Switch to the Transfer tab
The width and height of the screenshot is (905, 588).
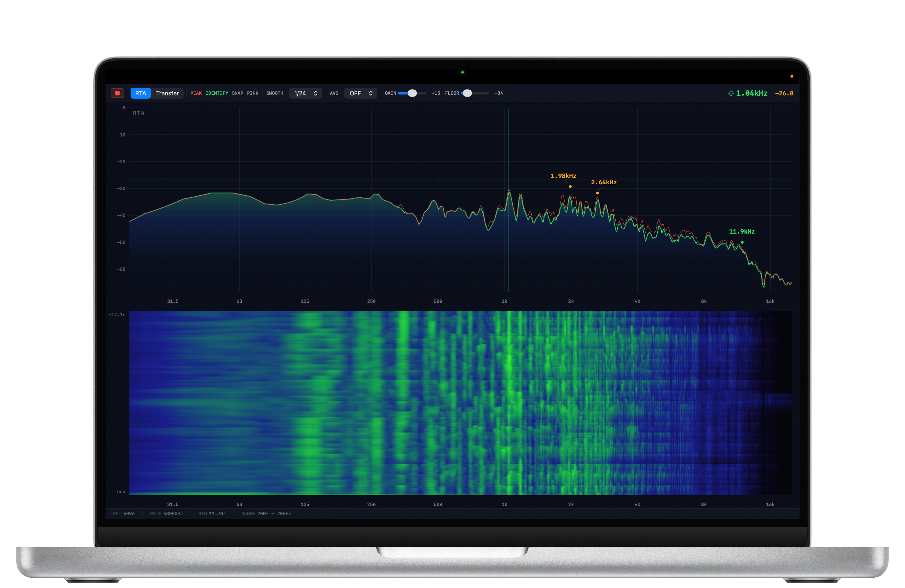tap(167, 94)
